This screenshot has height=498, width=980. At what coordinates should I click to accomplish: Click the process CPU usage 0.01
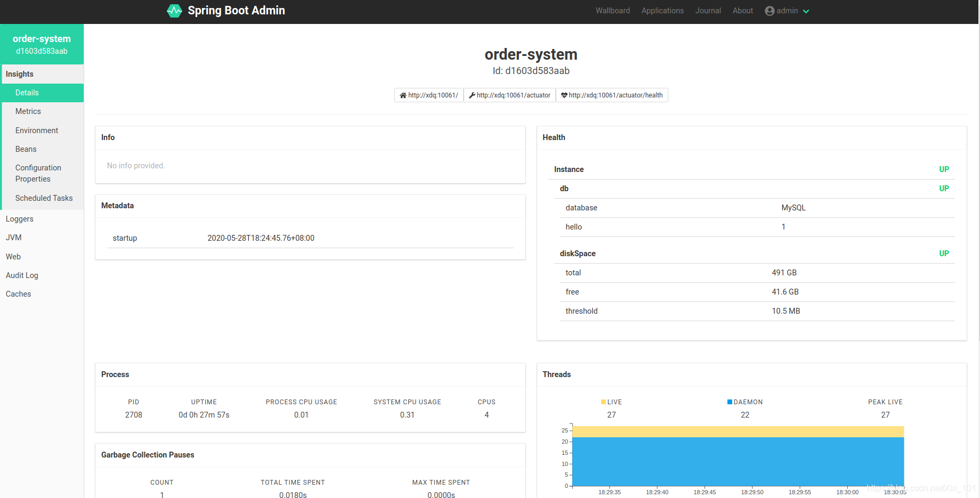(301, 415)
